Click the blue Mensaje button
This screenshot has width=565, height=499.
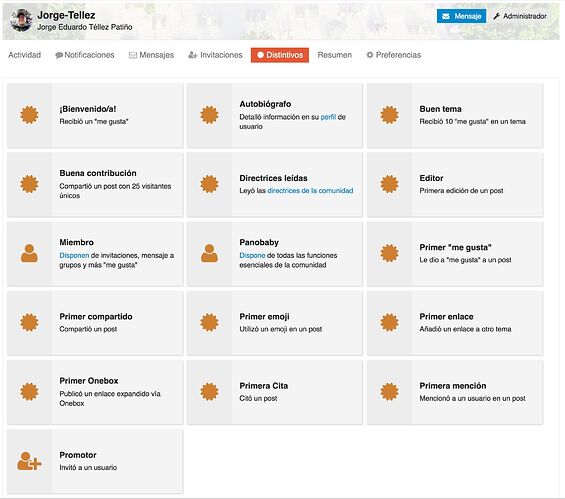coord(461,16)
